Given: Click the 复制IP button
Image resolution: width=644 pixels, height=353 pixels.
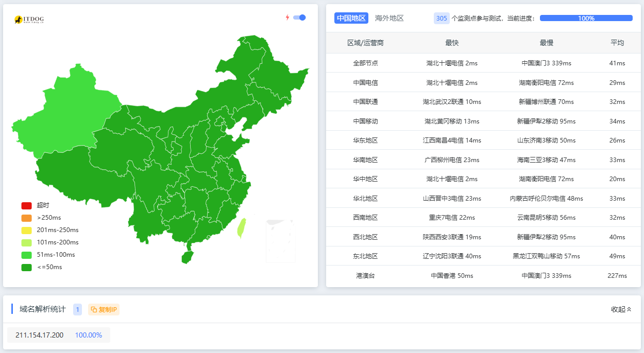Looking at the screenshot, I should (104, 309).
